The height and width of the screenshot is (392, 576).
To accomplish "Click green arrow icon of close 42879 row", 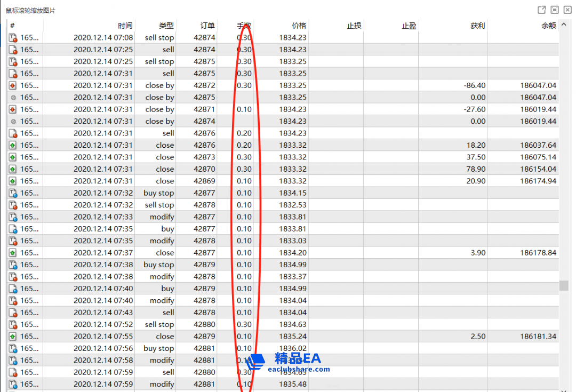I will pyautogui.click(x=13, y=337).
